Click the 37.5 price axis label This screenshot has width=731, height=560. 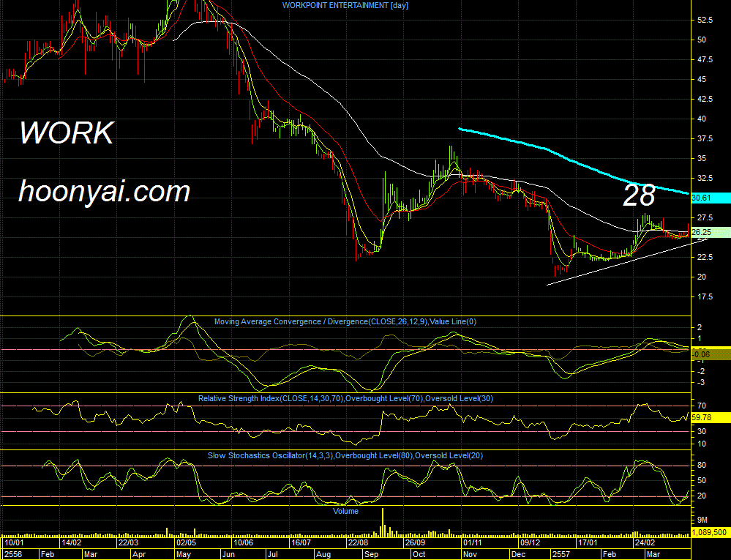pos(705,139)
